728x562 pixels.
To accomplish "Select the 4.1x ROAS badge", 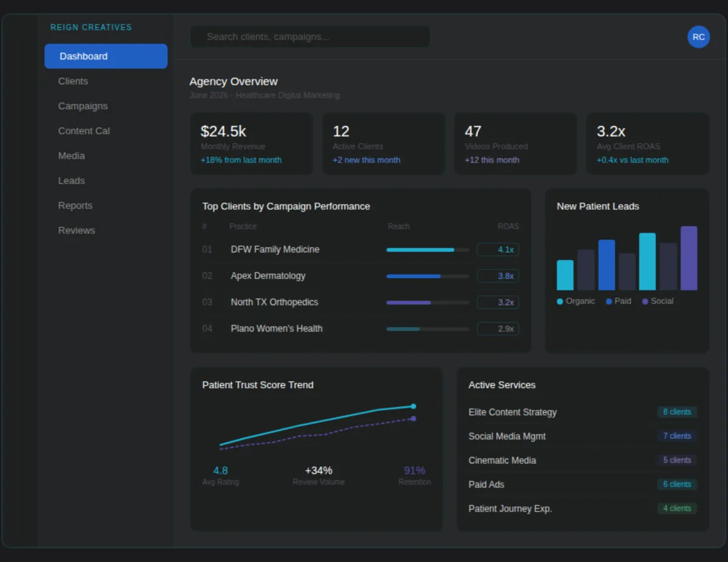I will coord(498,250).
